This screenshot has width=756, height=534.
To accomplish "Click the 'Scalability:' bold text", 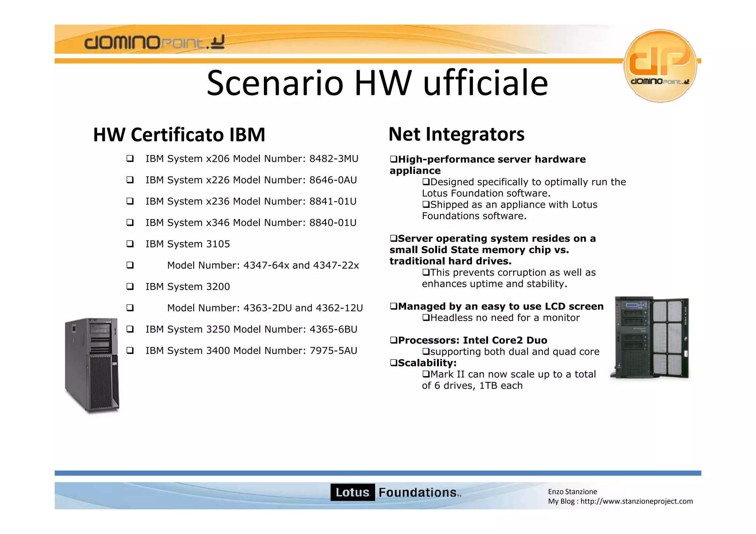I will pos(427,363).
